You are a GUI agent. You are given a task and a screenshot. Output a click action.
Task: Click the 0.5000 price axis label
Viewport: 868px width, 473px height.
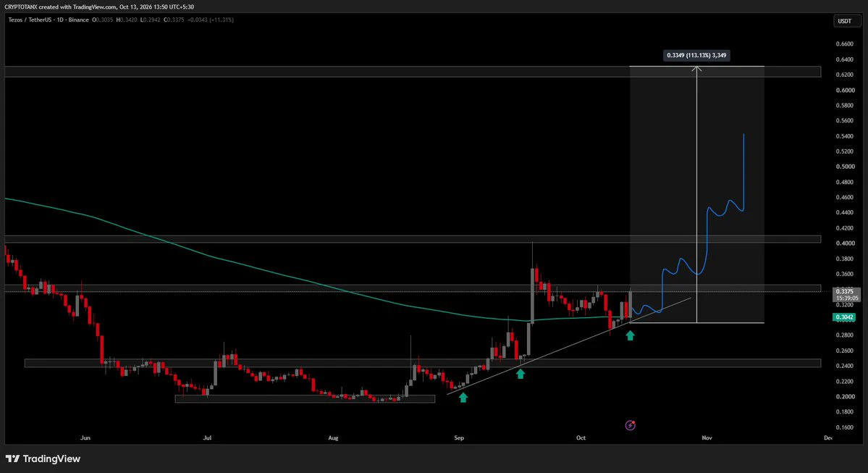(844, 167)
